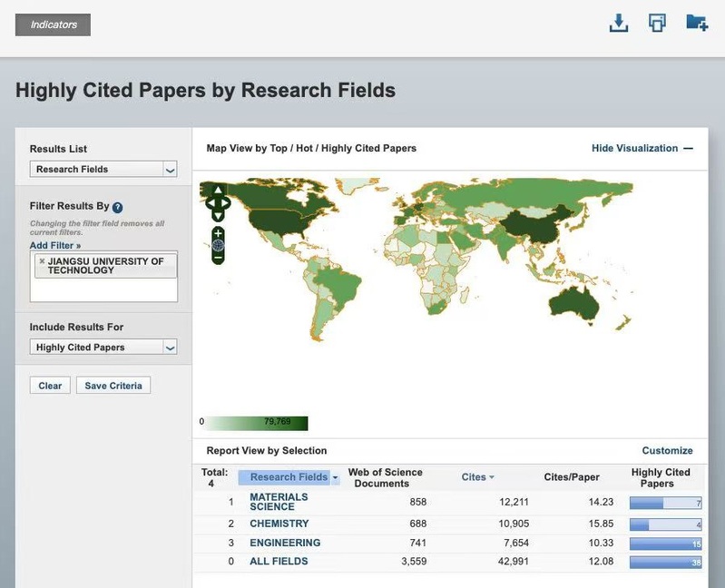The image size is (725, 588).
Task: Collapse map via Hide Visualization
Action: tap(642, 148)
